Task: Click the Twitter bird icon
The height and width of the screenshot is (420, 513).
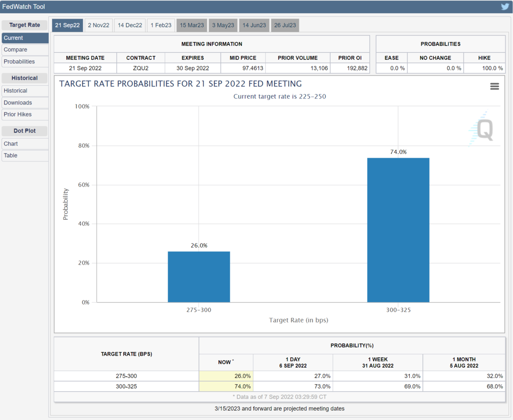Action: [505, 7]
